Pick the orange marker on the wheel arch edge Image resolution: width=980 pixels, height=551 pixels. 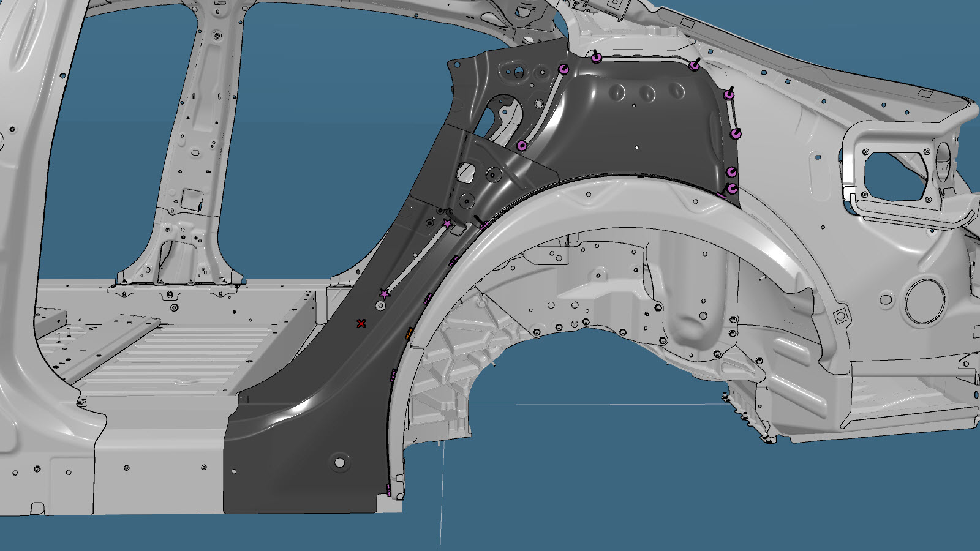coord(409,333)
